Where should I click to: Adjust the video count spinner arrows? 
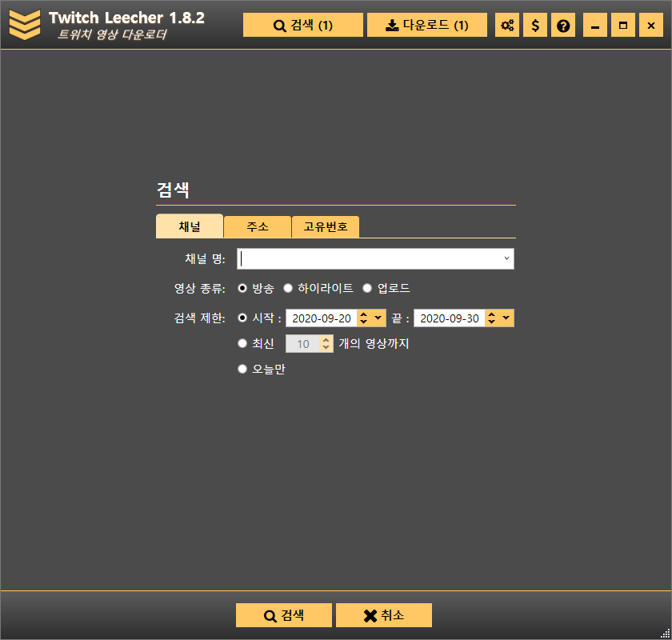tap(326, 344)
